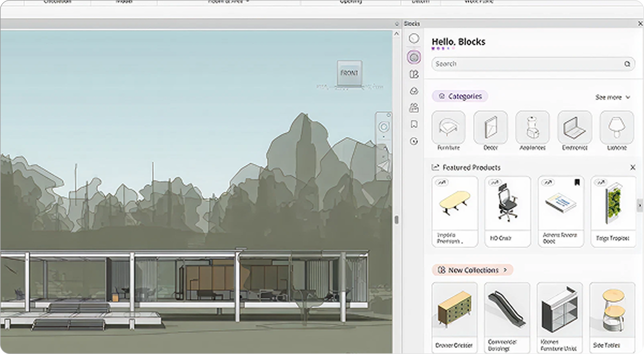The image size is (644, 354).
Task: Click the Categories pill tab
Action: tap(460, 96)
